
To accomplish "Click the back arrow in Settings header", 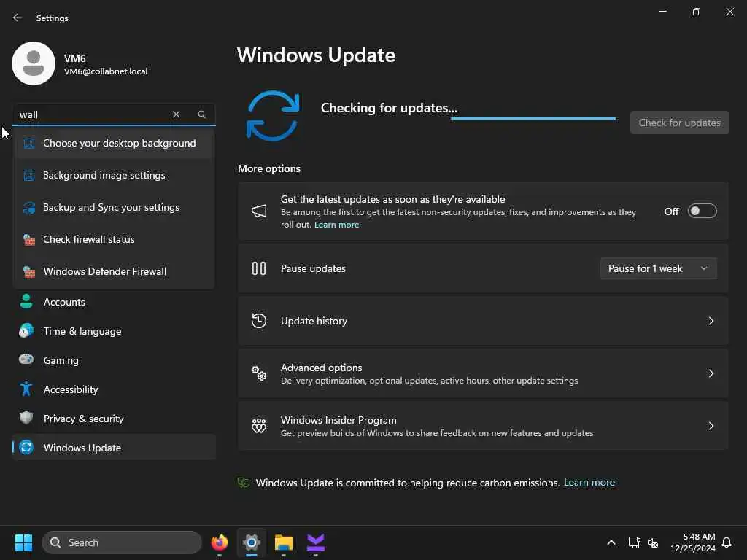I will [x=18, y=17].
